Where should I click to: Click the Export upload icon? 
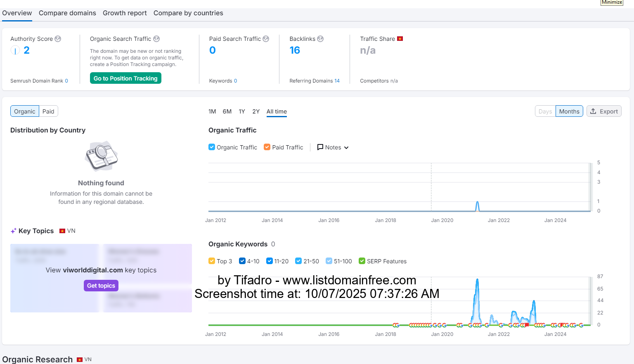tap(593, 111)
